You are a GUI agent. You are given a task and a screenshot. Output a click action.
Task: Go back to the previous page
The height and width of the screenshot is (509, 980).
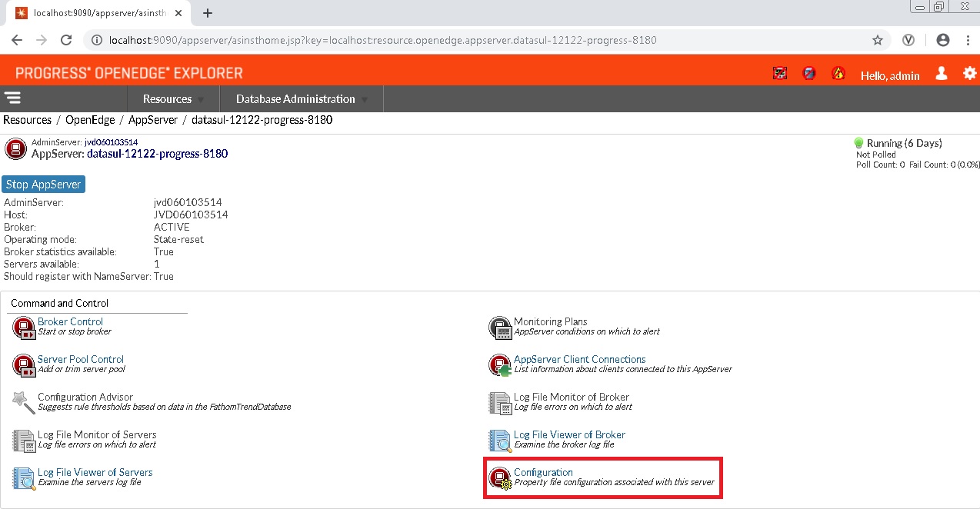(17, 40)
